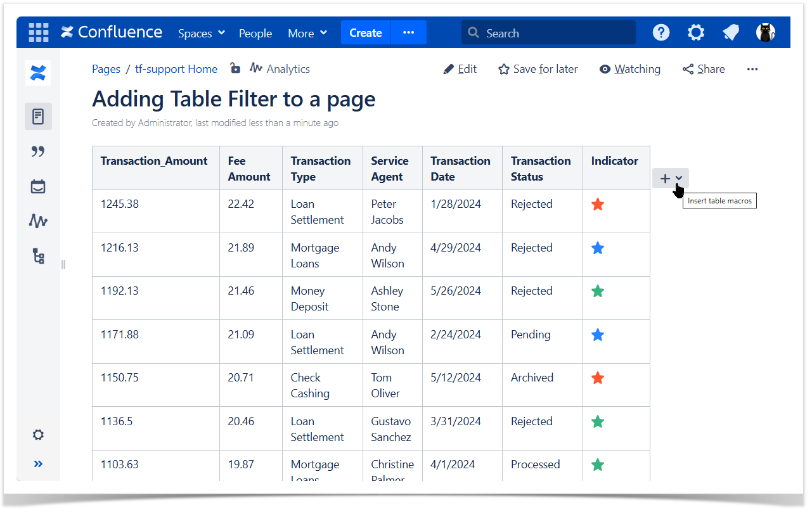Expand the sidebar with double chevron
The width and height of the screenshot is (812, 512).
tap(38, 464)
